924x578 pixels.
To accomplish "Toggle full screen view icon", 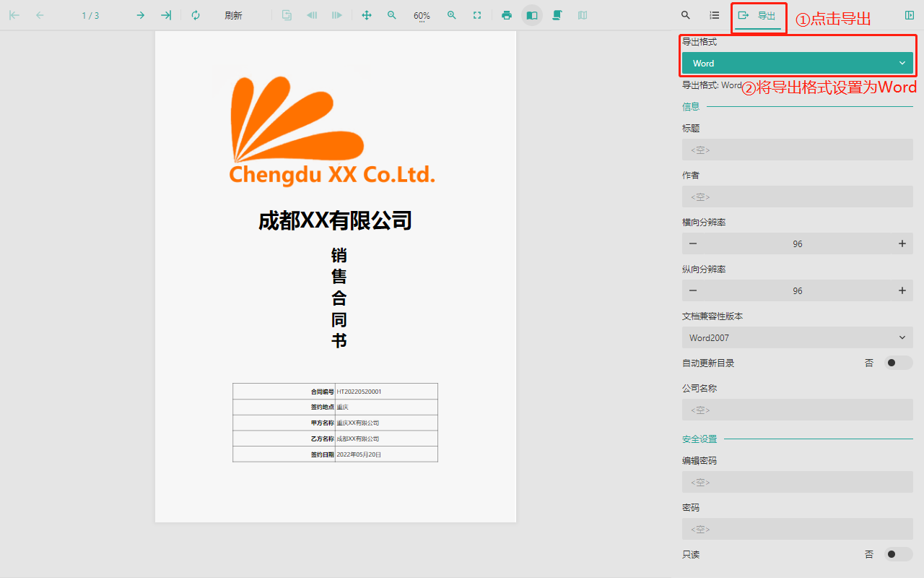I will [477, 15].
